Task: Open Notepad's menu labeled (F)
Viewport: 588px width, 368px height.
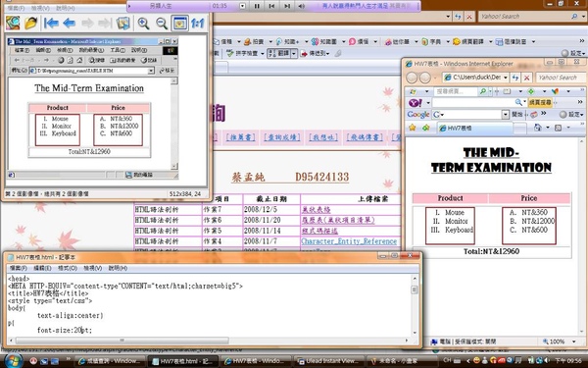Action: (x=19, y=268)
